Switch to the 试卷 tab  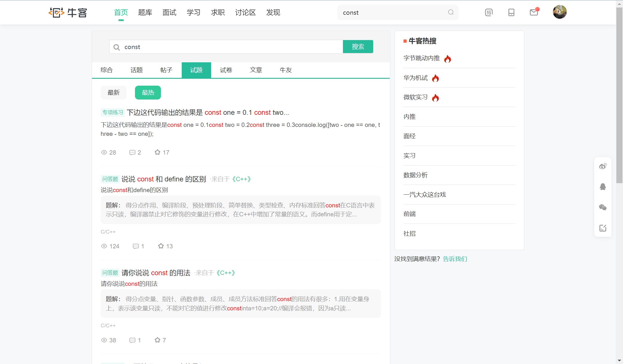[226, 70]
